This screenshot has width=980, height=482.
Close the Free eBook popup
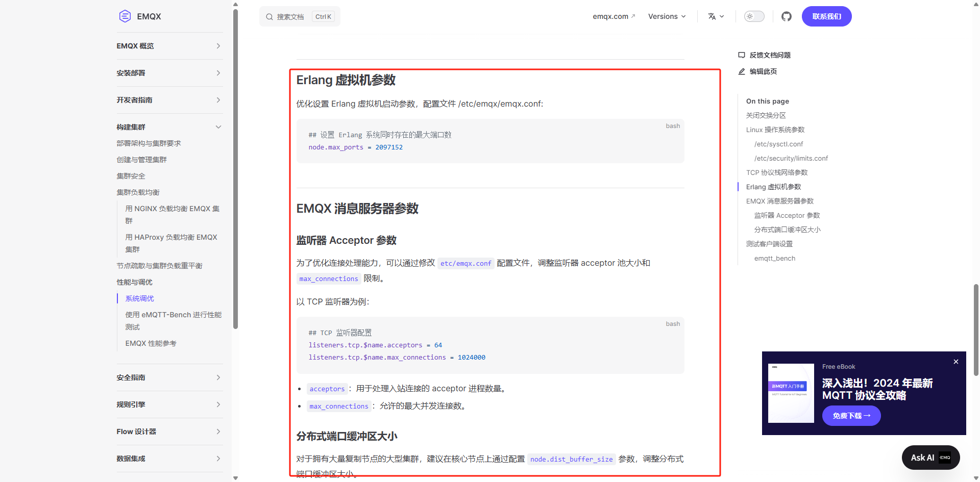[x=956, y=362]
